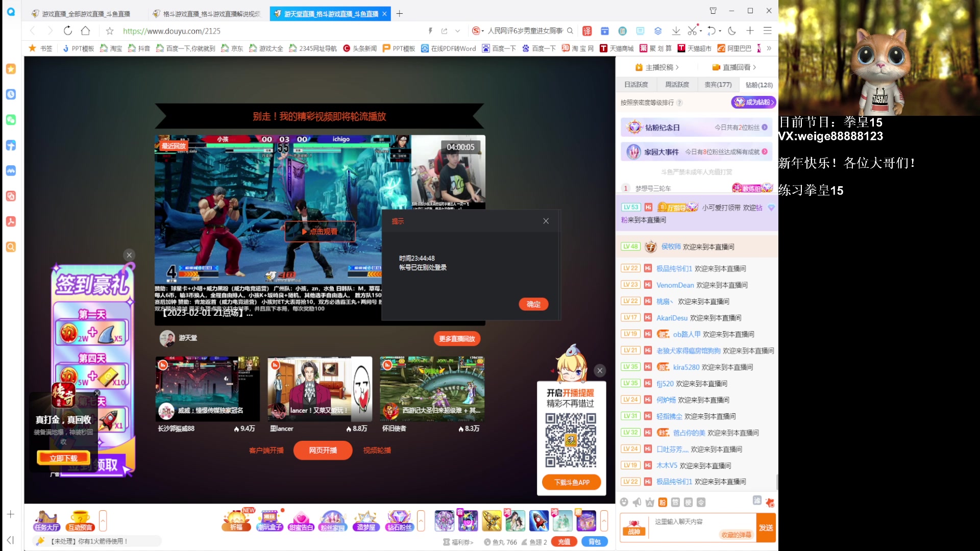Image resolution: width=980 pixels, height=551 pixels.
Task: Toggle the orange 粉 fan badge icon
Action: pyautogui.click(x=663, y=503)
